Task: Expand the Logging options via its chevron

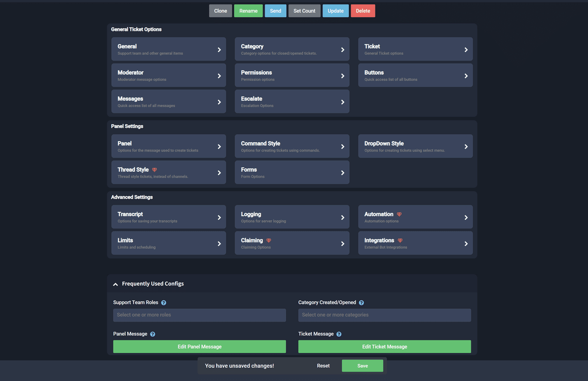Action: pyautogui.click(x=343, y=217)
